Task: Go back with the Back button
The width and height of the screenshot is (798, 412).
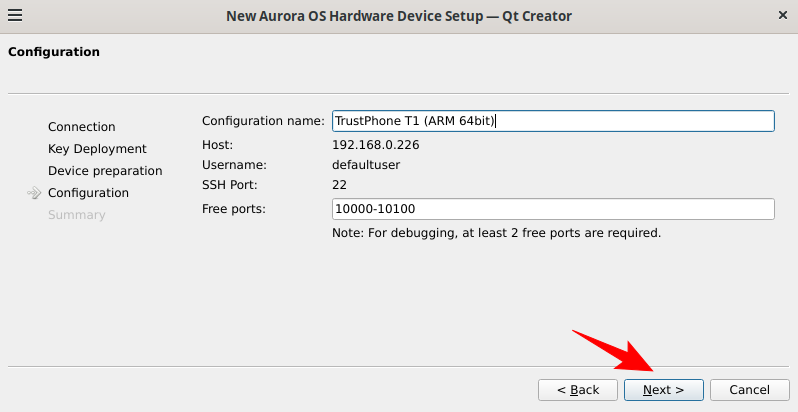Action: tap(578, 390)
